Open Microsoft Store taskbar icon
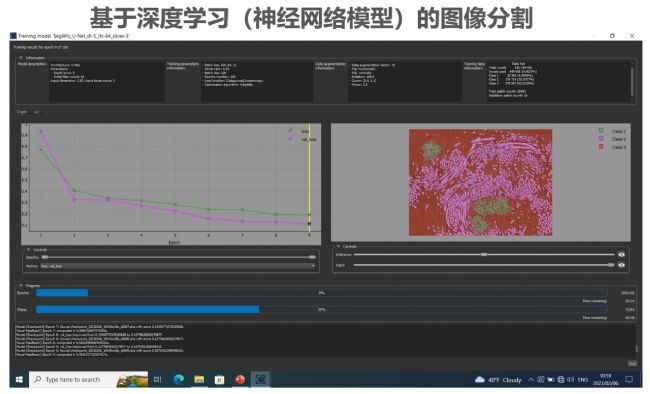This screenshot has height=394, width=650. 219,379
